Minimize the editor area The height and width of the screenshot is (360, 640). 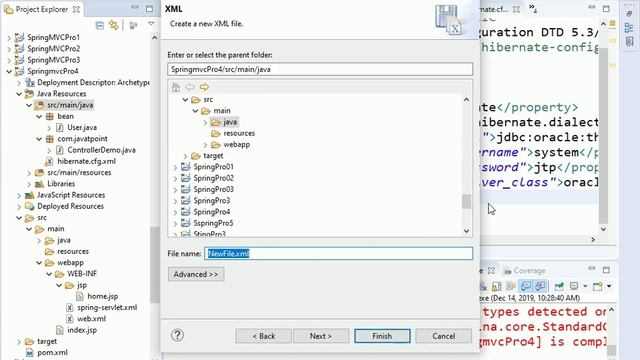pos(592,8)
